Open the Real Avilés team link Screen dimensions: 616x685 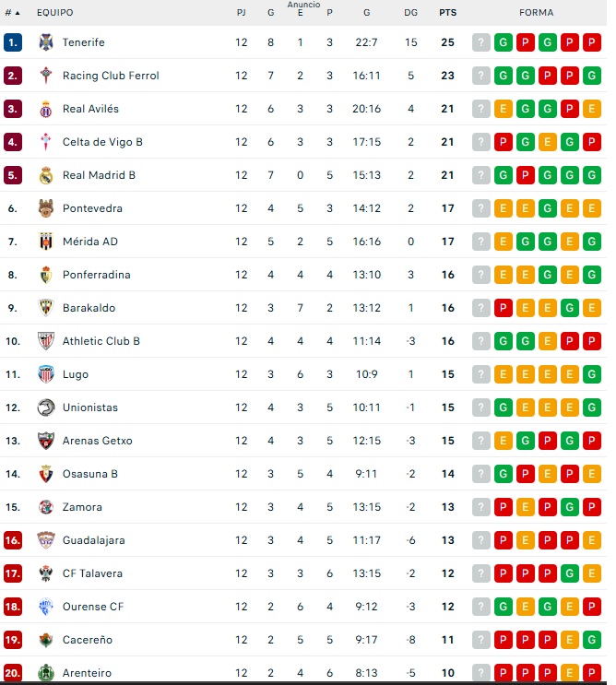click(90, 109)
